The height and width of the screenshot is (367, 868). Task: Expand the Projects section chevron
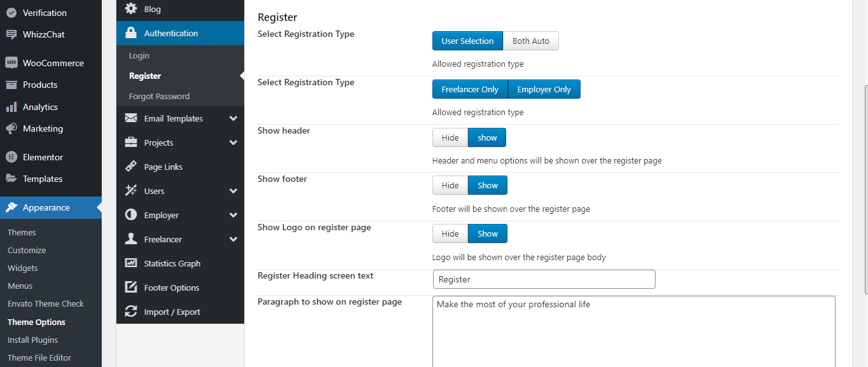(x=233, y=143)
